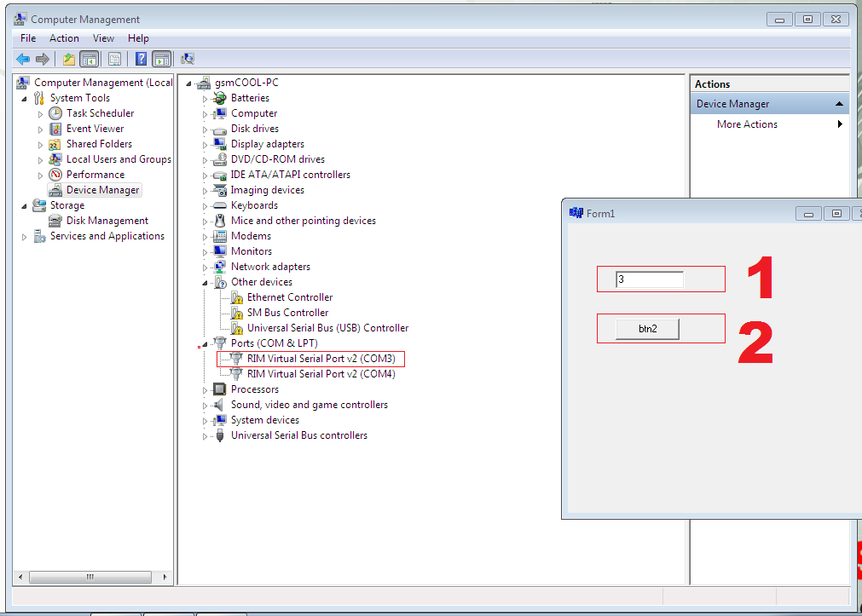Click the Task Scheduler clock icon
The image size is (862, 616).
pyautogui.click(x=55, y=113)
